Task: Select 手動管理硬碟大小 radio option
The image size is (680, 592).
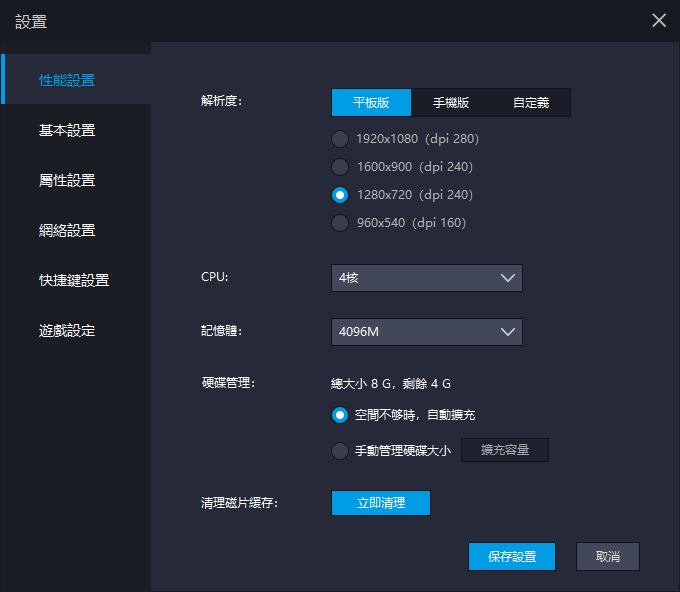Action: [340, 450]
